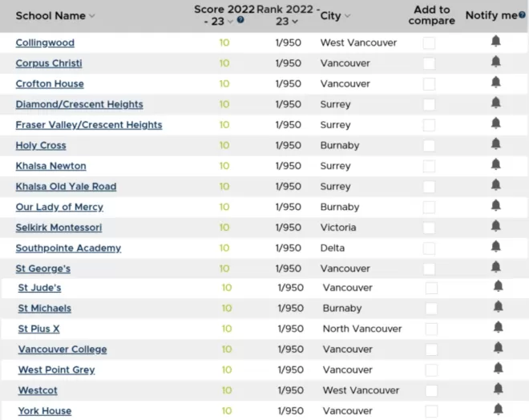Click the notify bell for Our Lady of Mercy
The width and height of the screenshot is (529, 420).
point(495,206)
